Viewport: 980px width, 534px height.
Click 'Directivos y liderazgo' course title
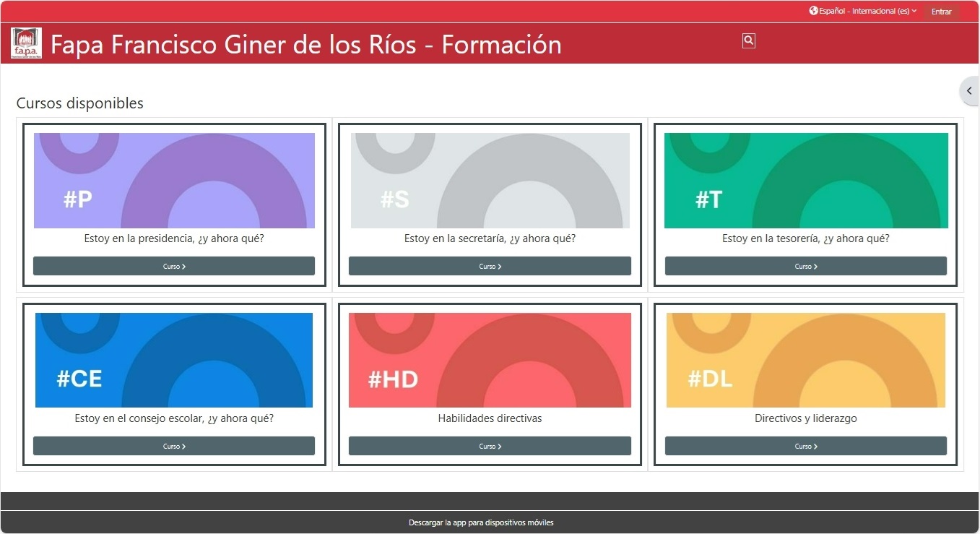coord(806,418)
